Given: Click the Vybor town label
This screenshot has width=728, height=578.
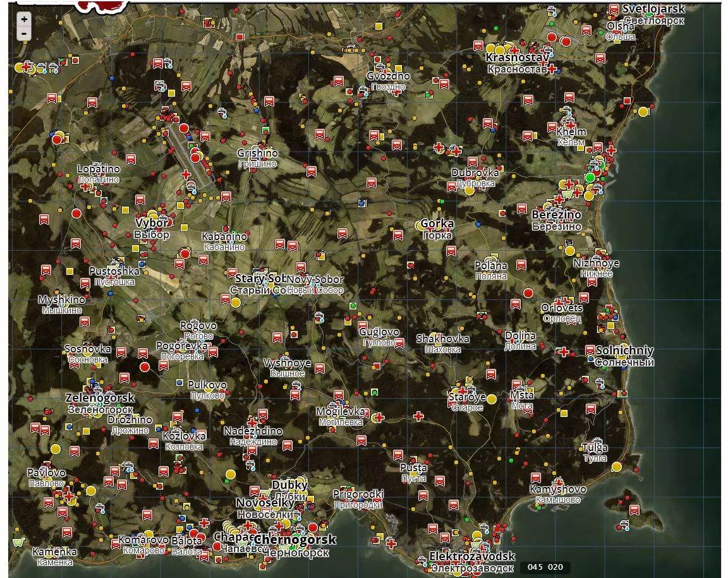Looking at the screenshot, I should 152,223.
